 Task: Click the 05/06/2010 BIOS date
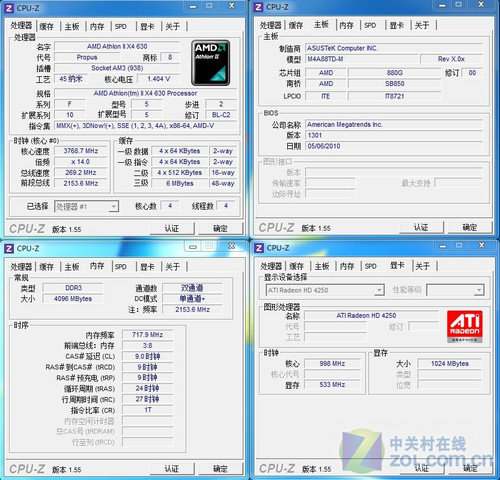pyautogui.click(x=394, y=146)
